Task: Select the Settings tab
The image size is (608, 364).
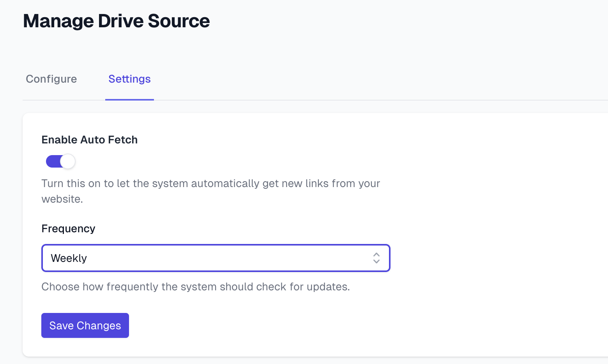Action: (x=129, y=79)
